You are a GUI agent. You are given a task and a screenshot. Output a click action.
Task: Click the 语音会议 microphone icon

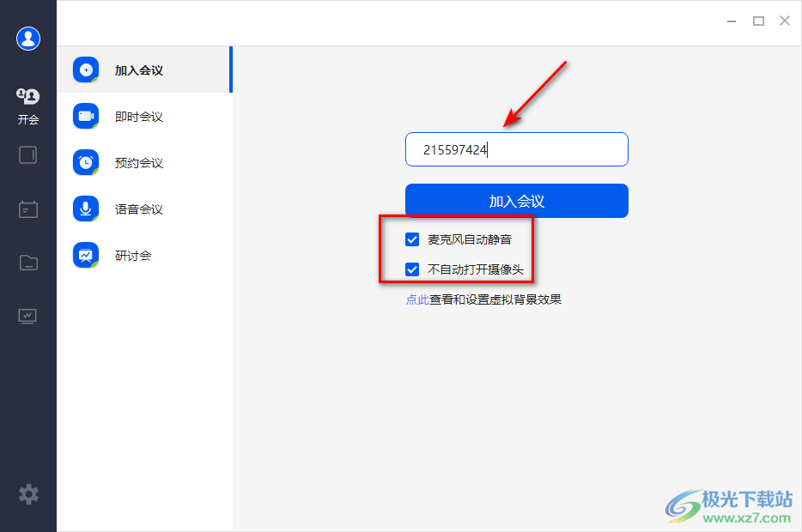tap(86, 209)
